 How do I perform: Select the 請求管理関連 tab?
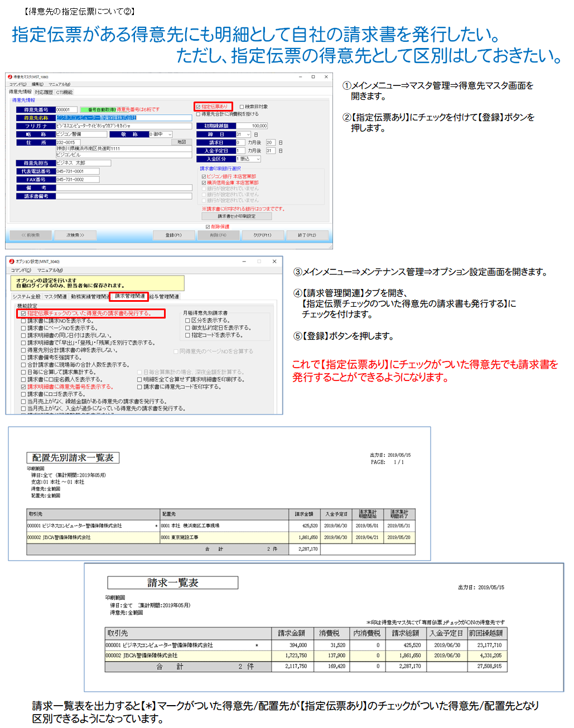point(129,296)
